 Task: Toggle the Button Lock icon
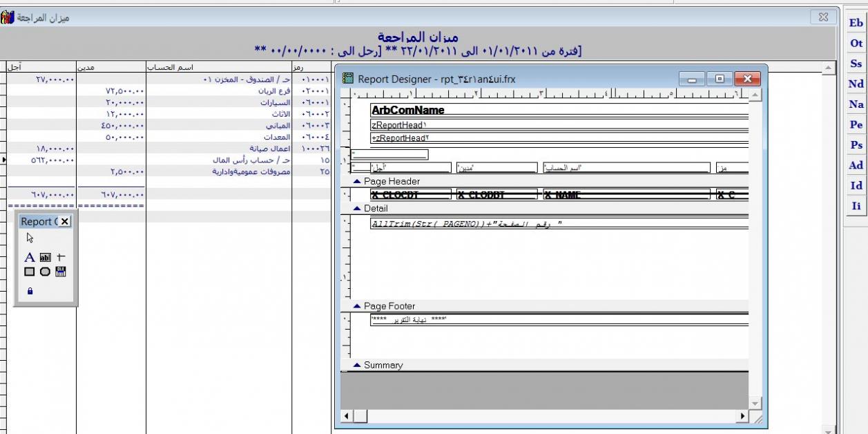click(x=30, y=292)
